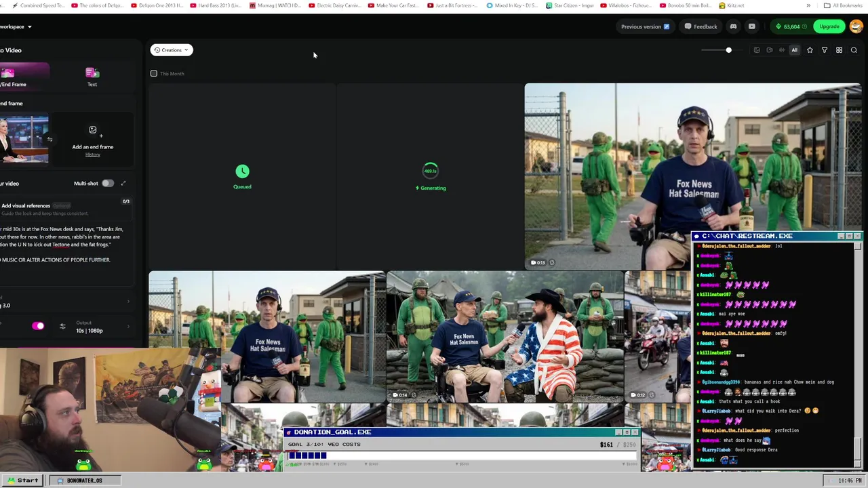868x488 pixels.
Task: Open the Mixed In Key bookmark
Action: pos(513,5)
